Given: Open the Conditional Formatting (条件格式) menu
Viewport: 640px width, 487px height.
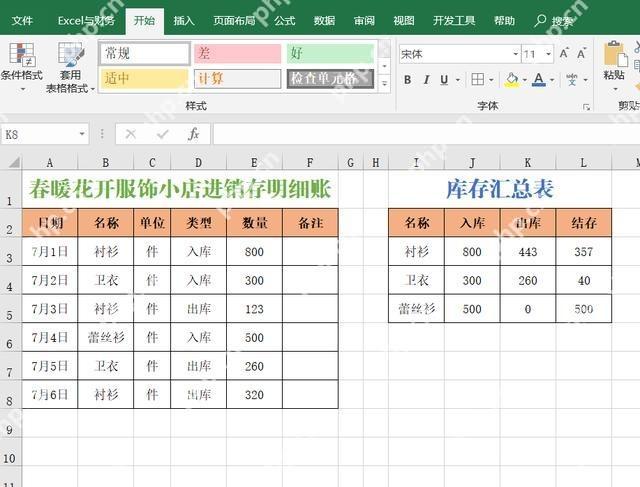Looking at the screenshot, I should coord(22,67).
